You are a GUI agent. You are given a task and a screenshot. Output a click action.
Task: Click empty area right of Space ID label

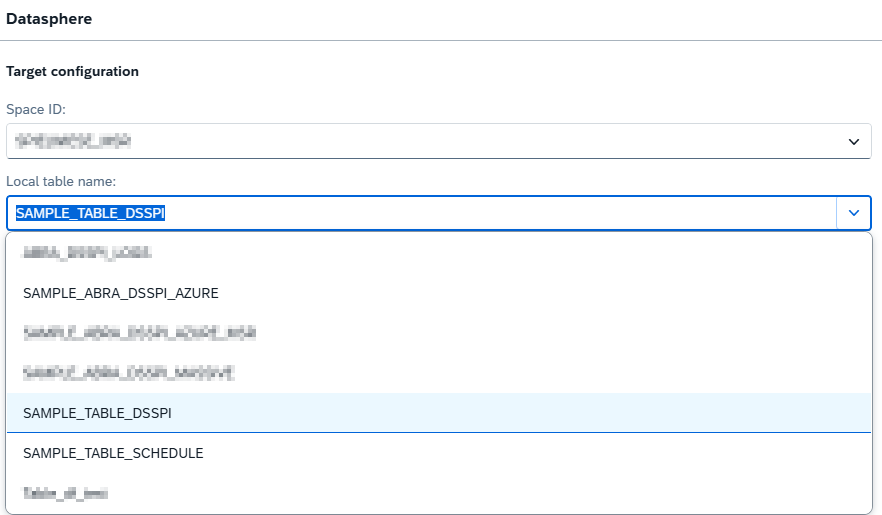click(x=400, y=109)
